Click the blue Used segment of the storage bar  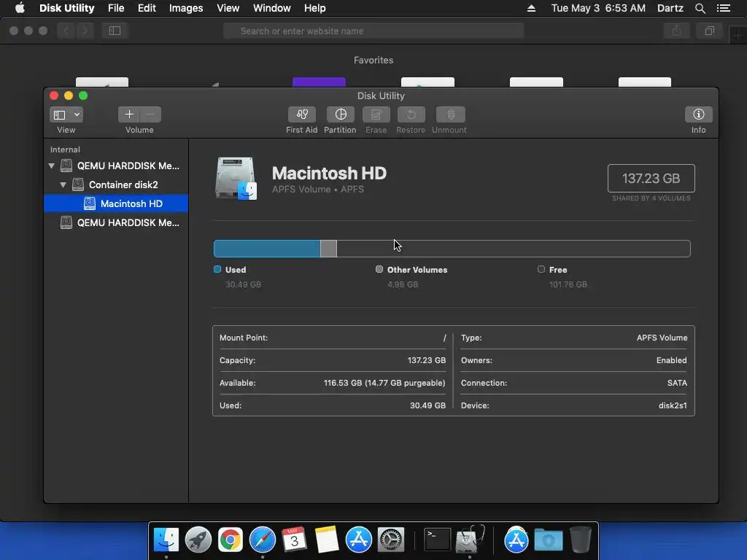click(267, 249)
